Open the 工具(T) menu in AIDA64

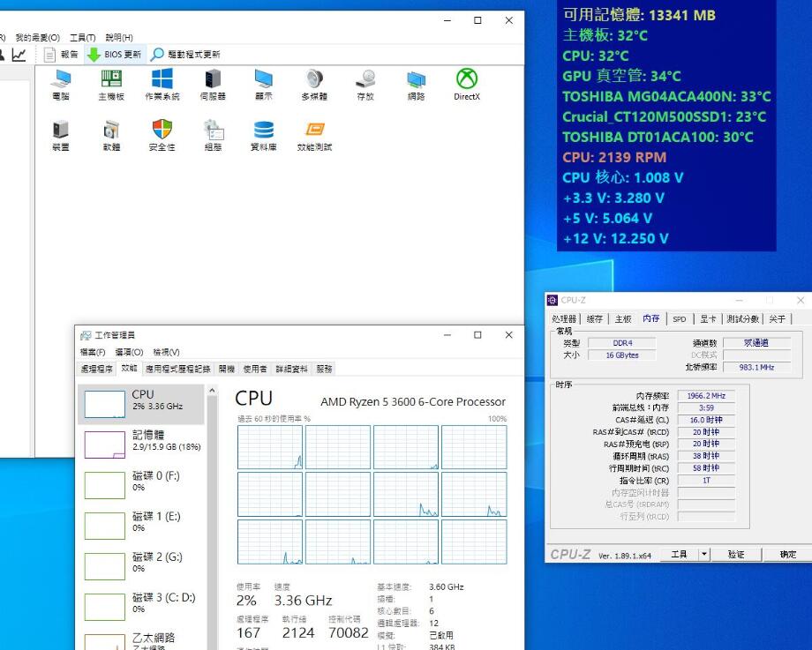coord(83,37)
